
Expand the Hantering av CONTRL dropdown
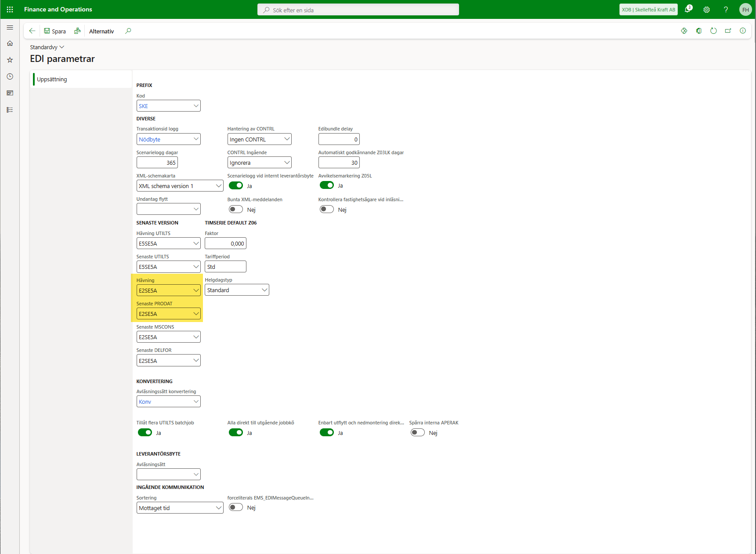259,139
